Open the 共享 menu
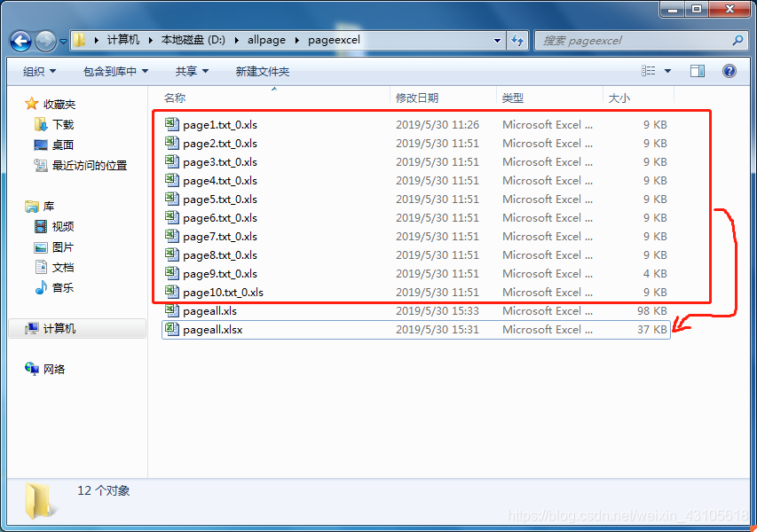757x532 pixels. click(x=192, y=72)
